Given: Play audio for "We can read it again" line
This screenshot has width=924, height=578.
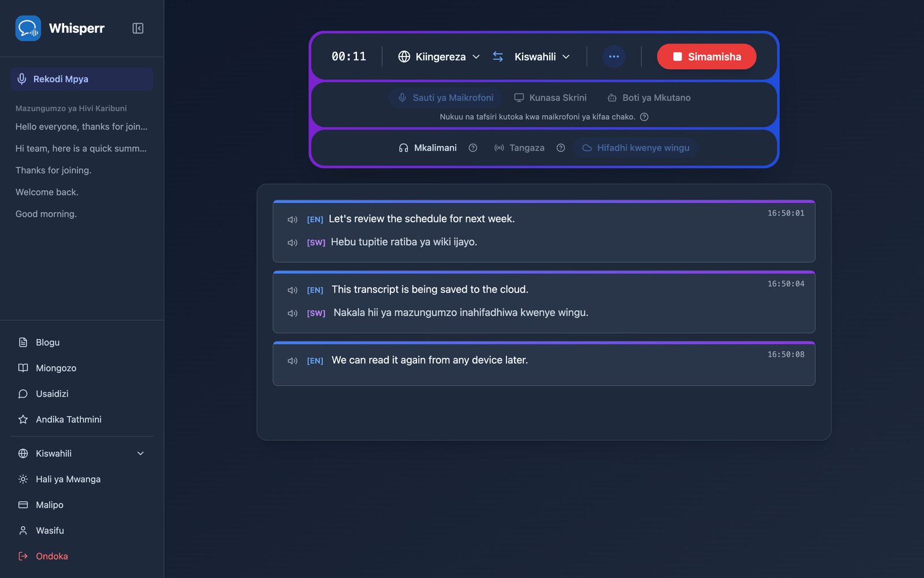Looking at the screenshot, I should pyautogui.click(x=292, y=361).
